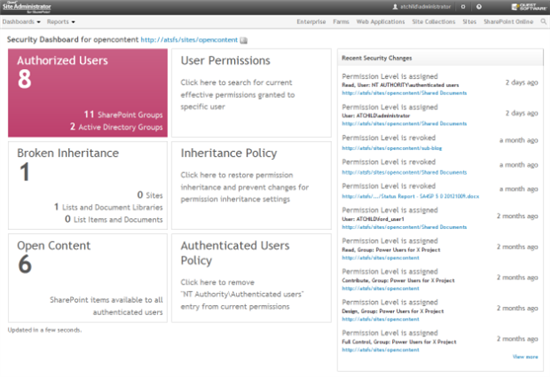Open Shared Documents link under ATCHILD\administrator entry

click(x=404, y=123)
